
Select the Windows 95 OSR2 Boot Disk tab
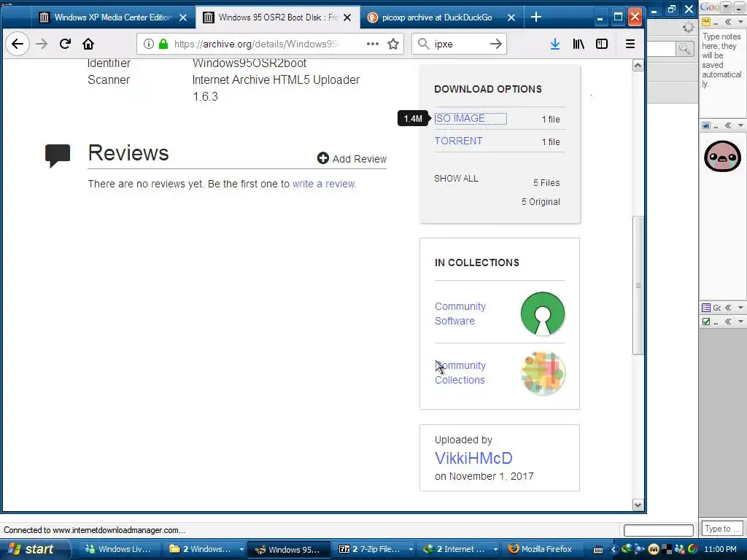point(278,17)
